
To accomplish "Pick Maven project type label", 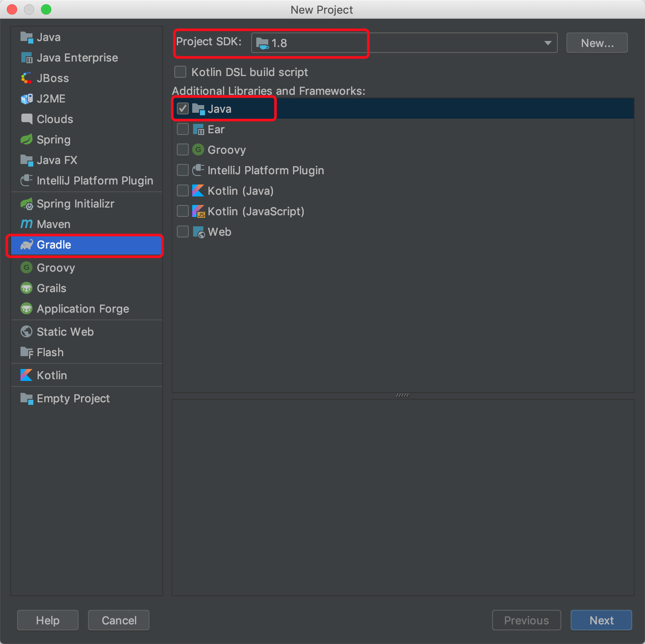I will point(53,224).
